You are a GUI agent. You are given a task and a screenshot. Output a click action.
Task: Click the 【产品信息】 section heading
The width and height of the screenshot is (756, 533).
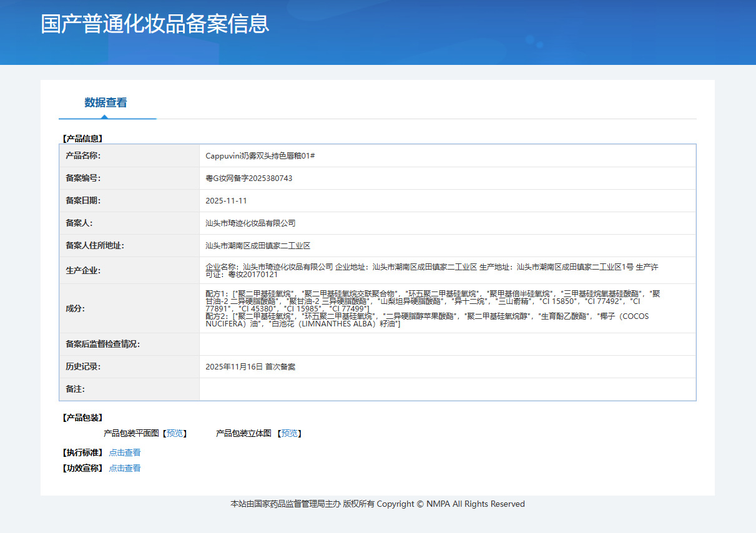click(82, 139)
